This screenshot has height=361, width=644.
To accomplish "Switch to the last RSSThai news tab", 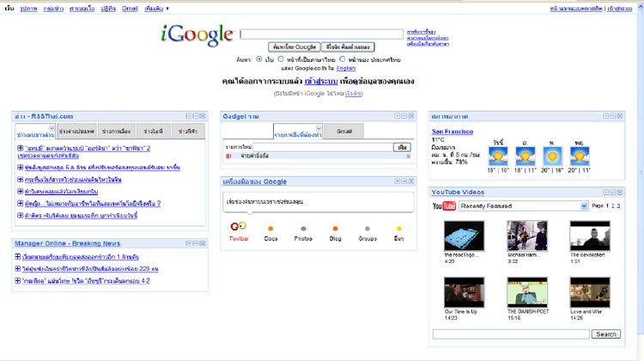I will tap(188, 132).
